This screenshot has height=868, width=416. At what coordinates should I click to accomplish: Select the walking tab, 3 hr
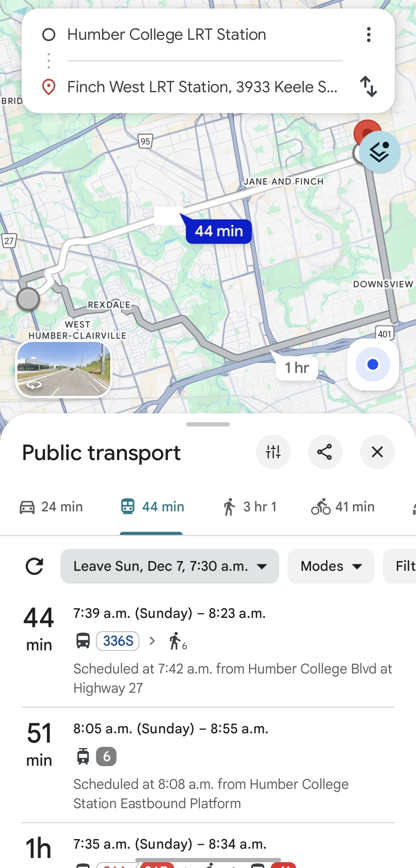pos(250,507)
